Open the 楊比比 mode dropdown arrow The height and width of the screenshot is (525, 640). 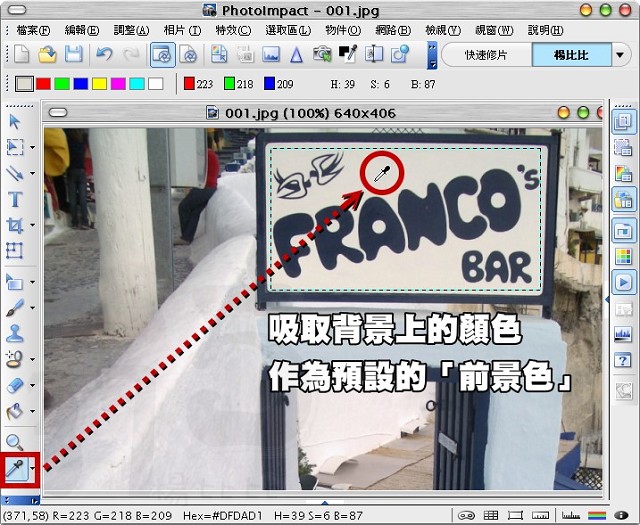click(x=620, y=55)
